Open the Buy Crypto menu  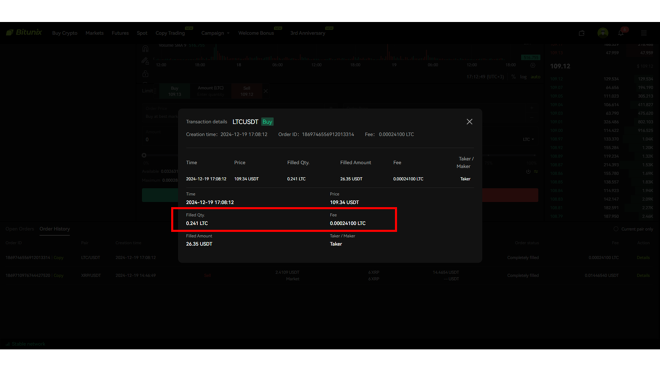[64, 33]
